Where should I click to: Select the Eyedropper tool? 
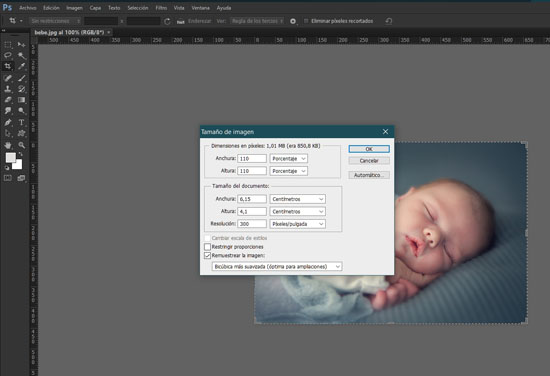click(x=21, y=66)
